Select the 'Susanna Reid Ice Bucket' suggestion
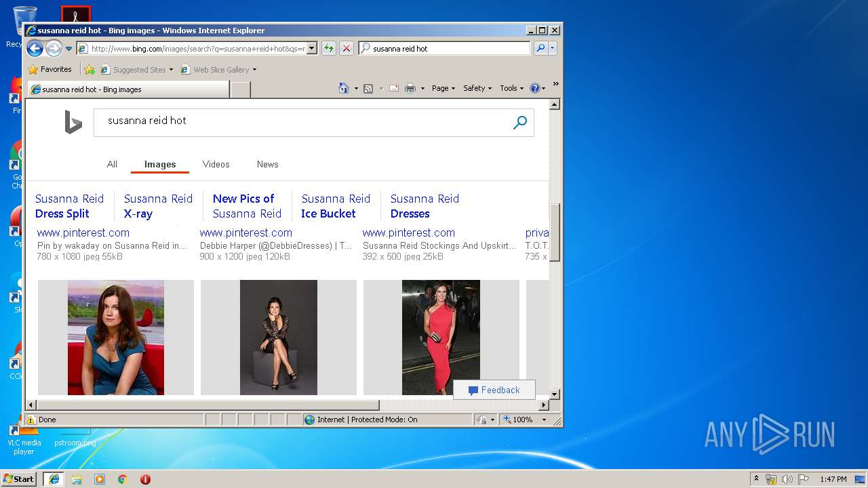The image size is (868, 488). [x=336, y=206]
